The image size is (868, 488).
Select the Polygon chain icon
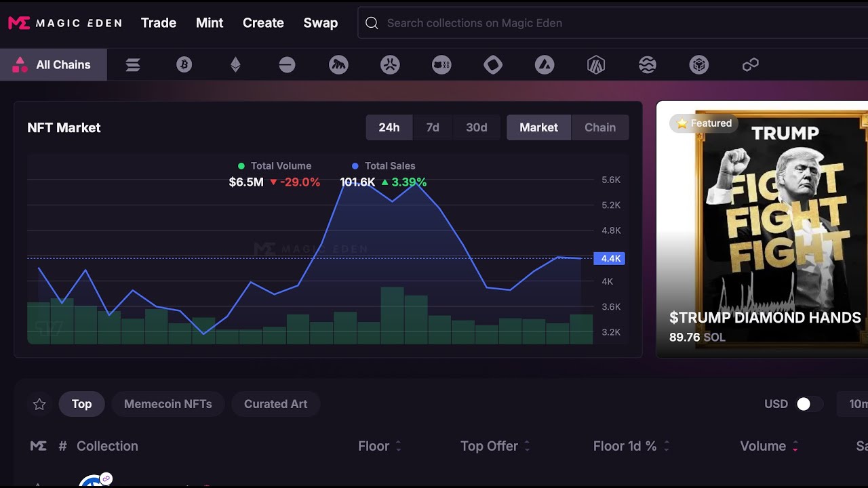click(x=751, y=65)
